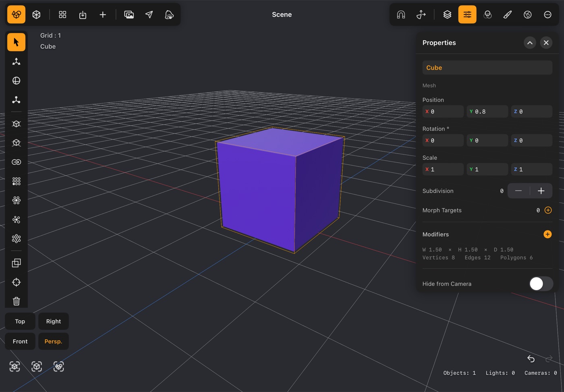Click the trash delete icon
564x392 pixels.
click(x=16, y=301)
